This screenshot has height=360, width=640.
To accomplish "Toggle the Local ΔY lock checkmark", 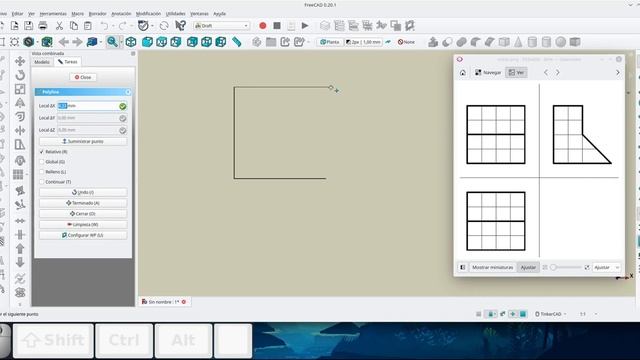I will [x=122, y=118].
